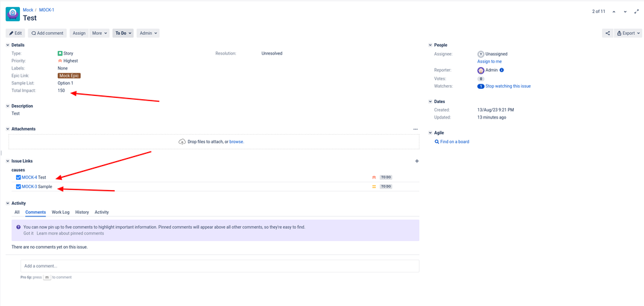Image resolution: width=644 pixels, height=306 pixels.
Task: Click MOCK-3 issue type icon
Action: click(18, 187)
